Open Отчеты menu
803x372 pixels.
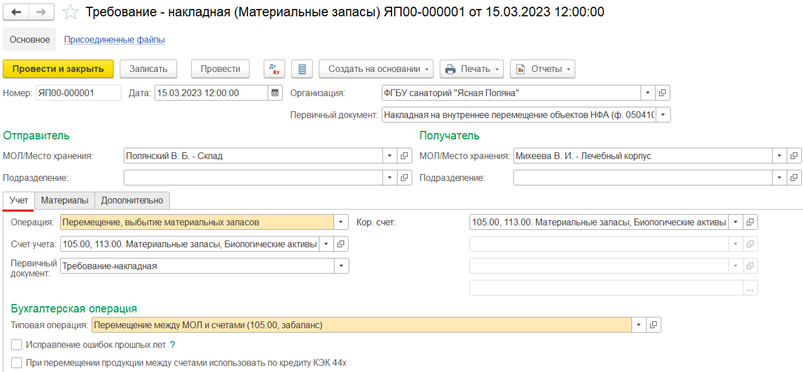542,69
